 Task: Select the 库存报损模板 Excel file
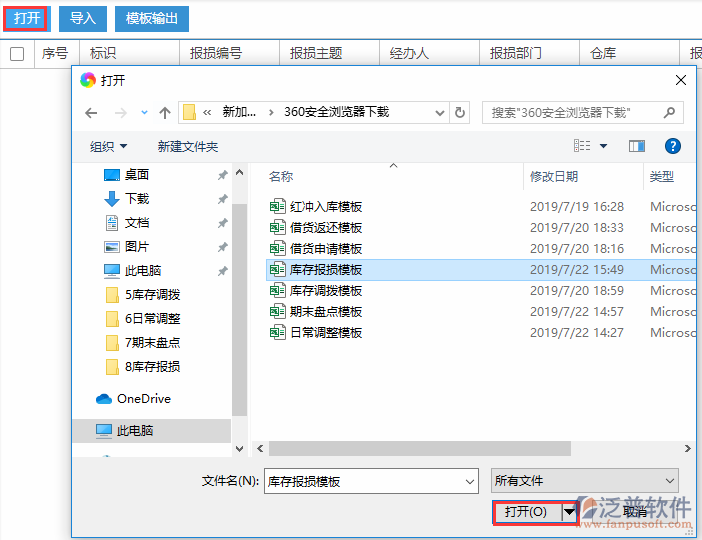point(326,270)
